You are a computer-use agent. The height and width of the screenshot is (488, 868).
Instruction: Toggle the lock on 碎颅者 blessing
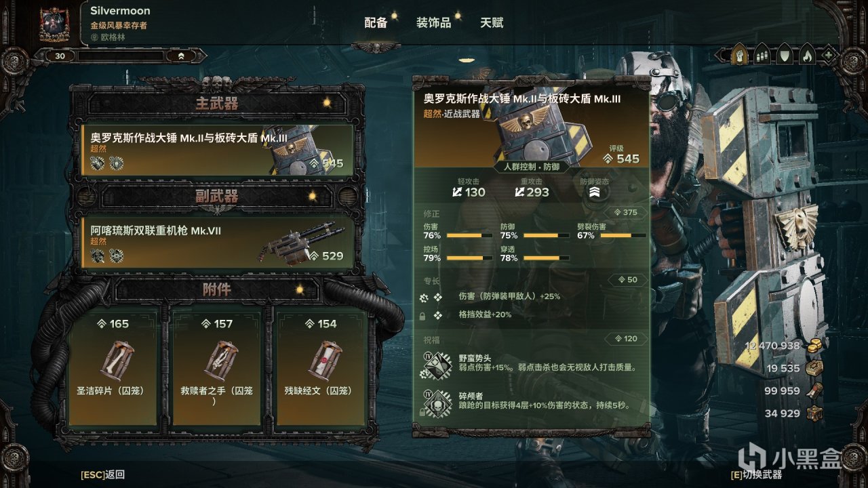pos(423,411)
